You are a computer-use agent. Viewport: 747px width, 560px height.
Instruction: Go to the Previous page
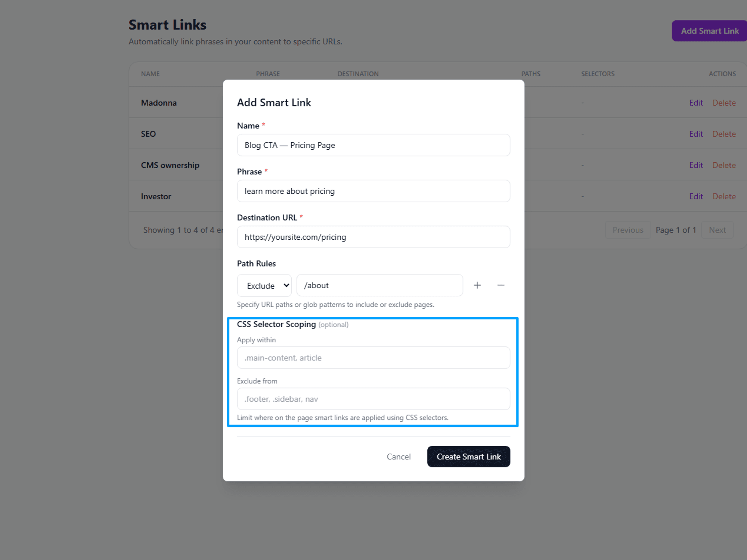tap(627, 230)
